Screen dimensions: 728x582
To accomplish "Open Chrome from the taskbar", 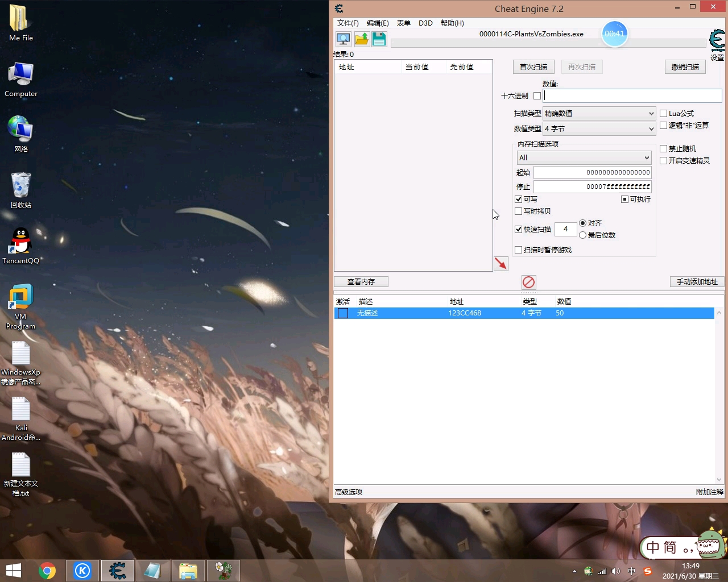I will (47, 571).
